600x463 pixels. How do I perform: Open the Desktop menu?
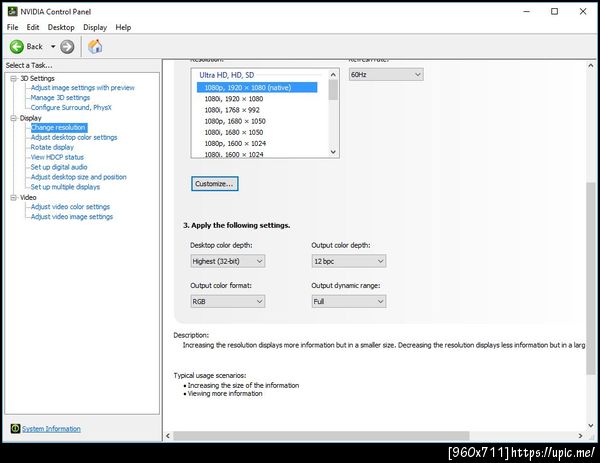[x=61, y=27]
